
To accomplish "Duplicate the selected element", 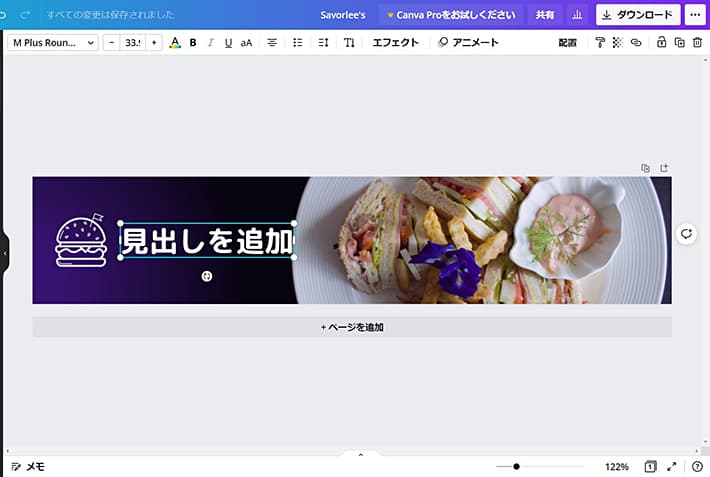I will 680,43.
